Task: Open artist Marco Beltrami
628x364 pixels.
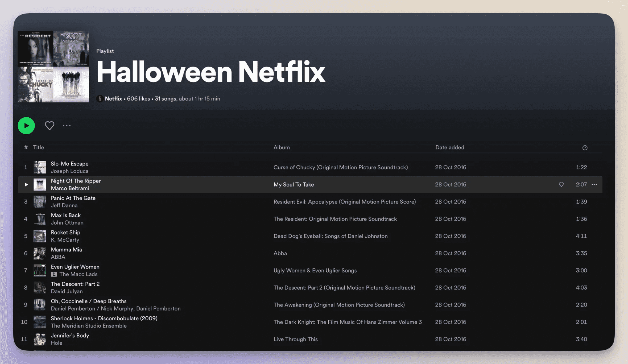Action: pos(70,188)
